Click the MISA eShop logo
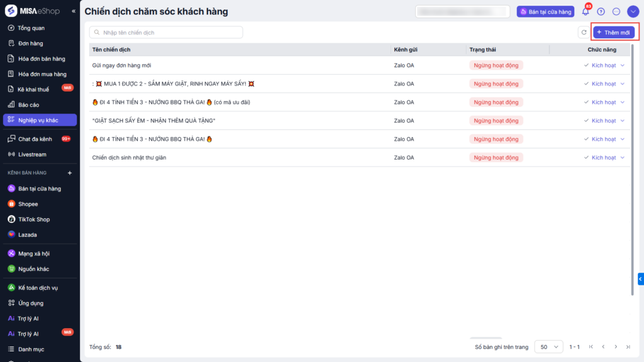This screenshot has height=362, width=644. coord(32,11)
